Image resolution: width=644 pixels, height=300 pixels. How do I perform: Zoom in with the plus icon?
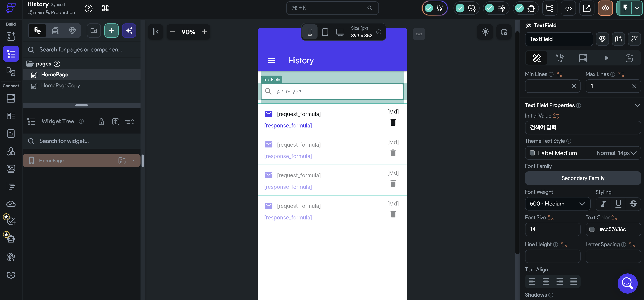204,32
